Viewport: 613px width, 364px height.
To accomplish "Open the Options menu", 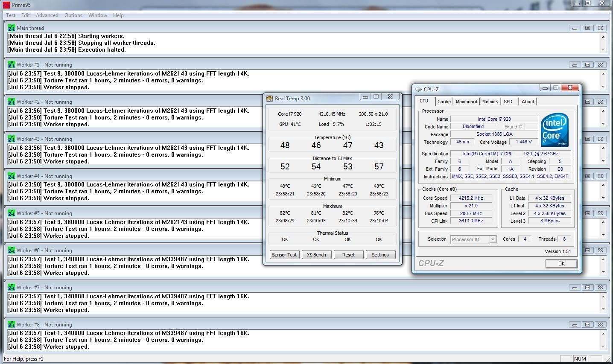I will pyautogui.click(x=73, y=15).
